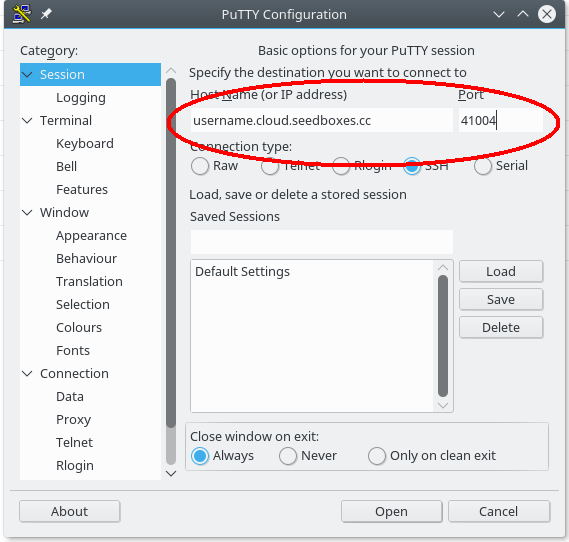Viewport: 569px width, 542px height.
Task: Collapse the Window tree category
Action: (x=27, y=213)
